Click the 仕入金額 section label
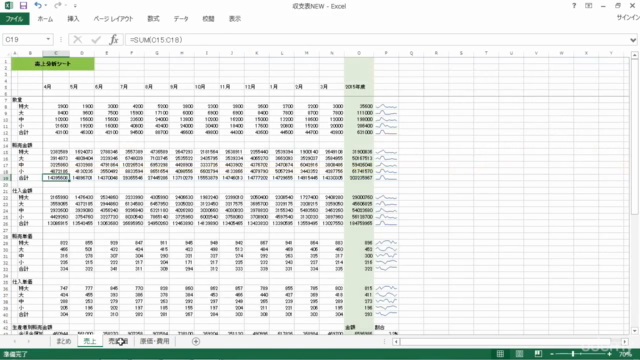640x360 pixels. coord(22,191)
